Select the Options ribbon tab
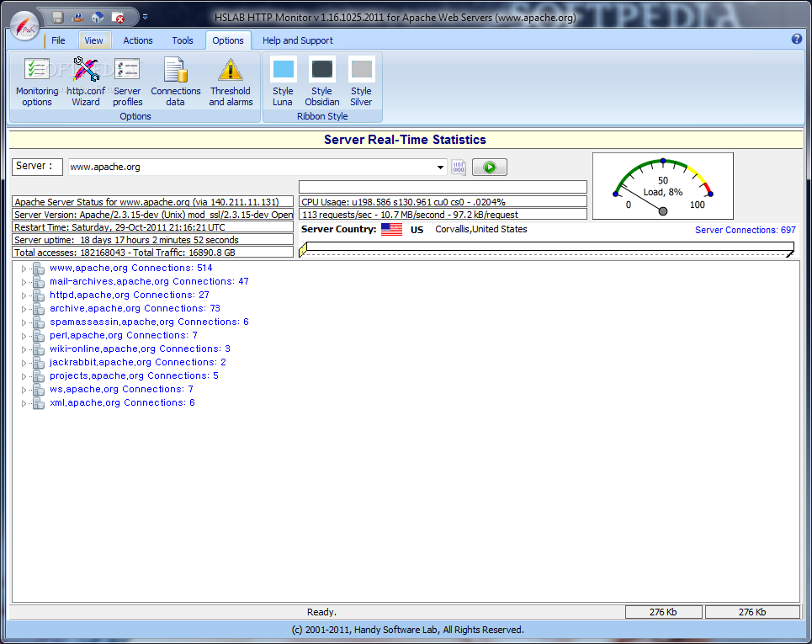The height and width of the screenshot is (644, 812). [x=228, y=40]
